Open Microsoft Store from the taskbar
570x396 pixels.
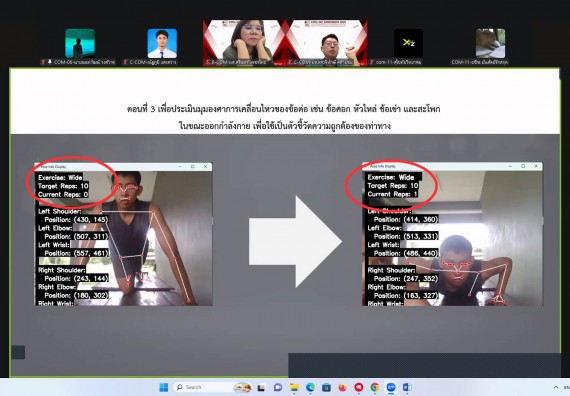pyautogui.click(x=326, y=388)
